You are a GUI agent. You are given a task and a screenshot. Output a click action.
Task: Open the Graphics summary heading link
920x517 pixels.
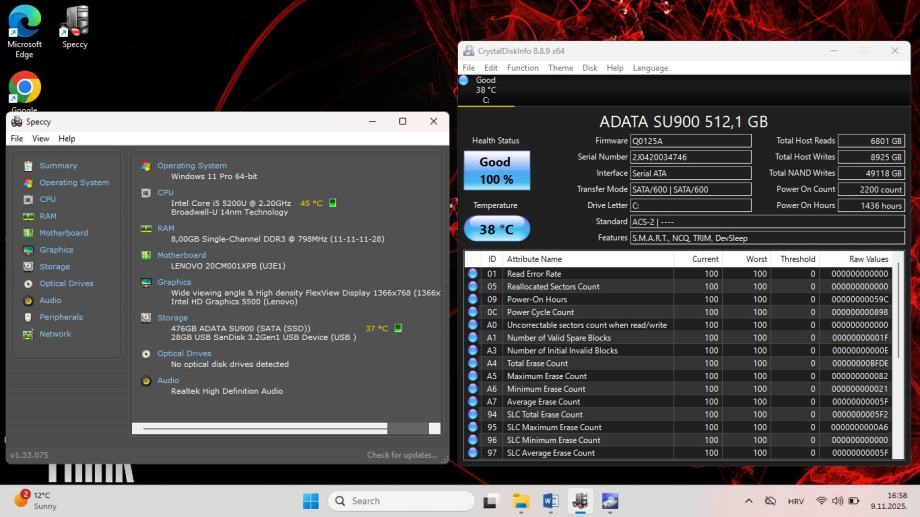coord(174,282)
